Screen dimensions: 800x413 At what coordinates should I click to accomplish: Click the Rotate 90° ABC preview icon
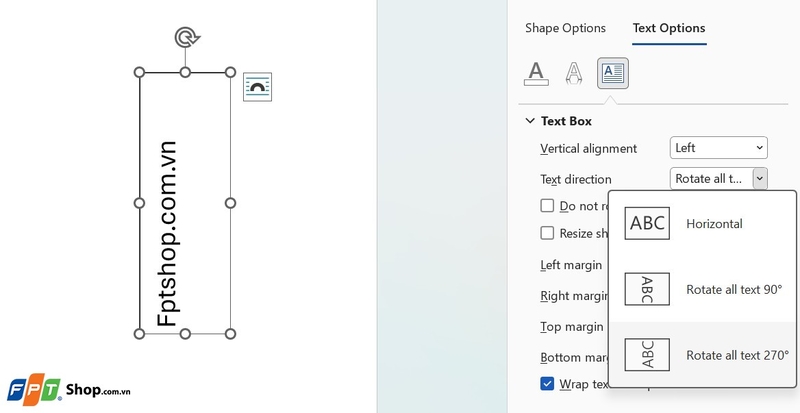click(647, 289)
